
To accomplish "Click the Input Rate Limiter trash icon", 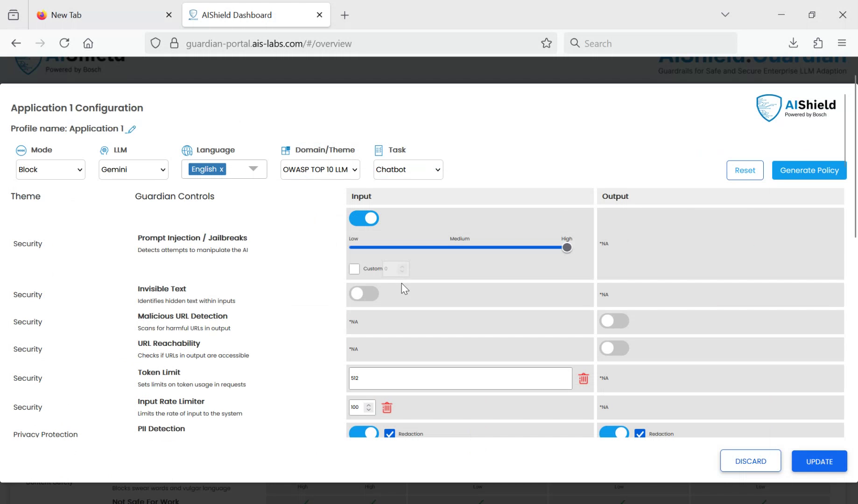I will tap(387, 407).
